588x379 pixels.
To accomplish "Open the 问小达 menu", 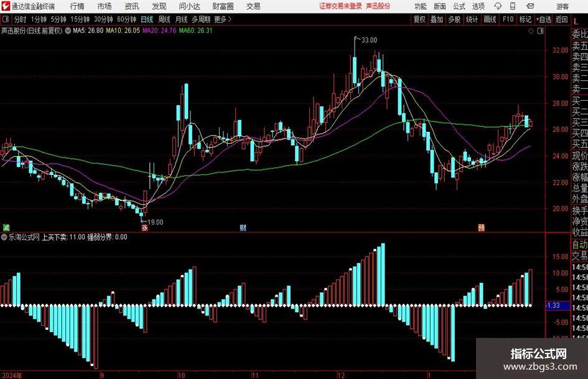I will point(189,6).
